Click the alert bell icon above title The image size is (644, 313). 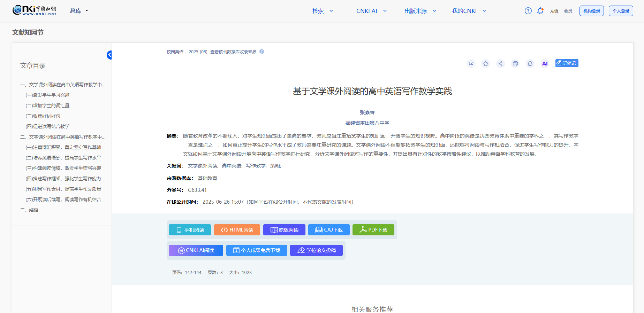(x=530, y=63)
